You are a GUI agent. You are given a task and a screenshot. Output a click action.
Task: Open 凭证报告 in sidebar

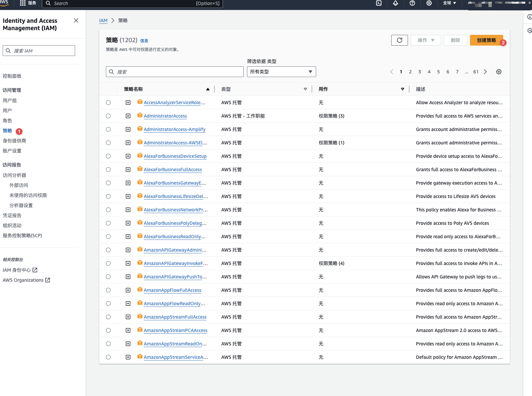[x=12, y=215]
